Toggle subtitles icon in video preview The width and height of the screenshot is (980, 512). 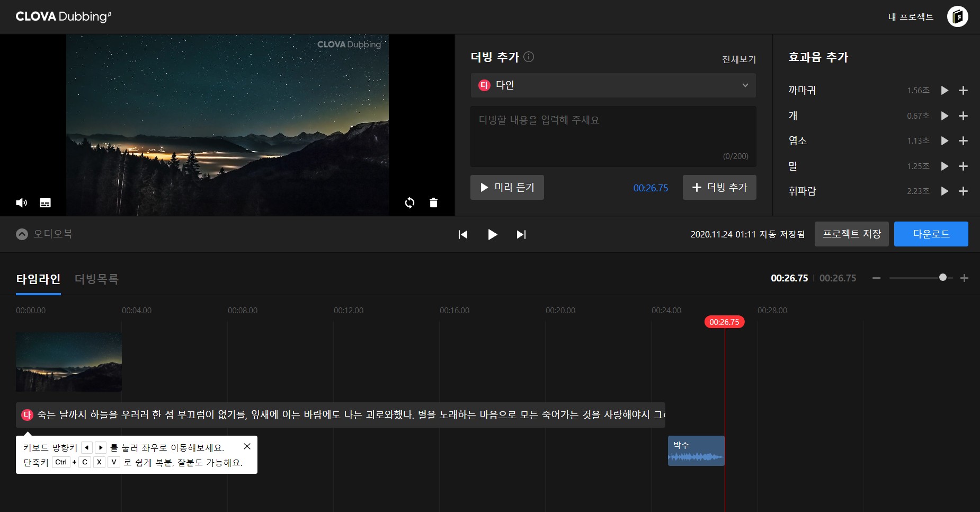tap(46, 203)
